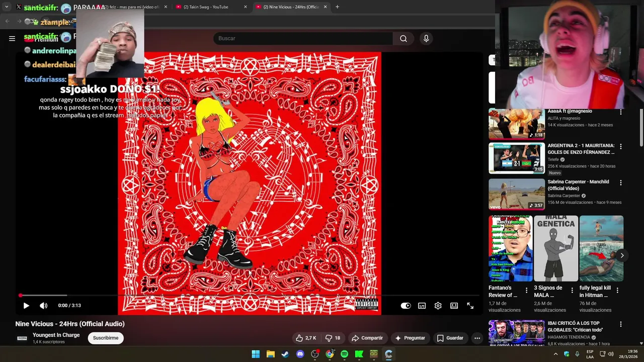Open the Minecraft grass block taskbar icon
This screenshot has height=362, width=644.
374,354
